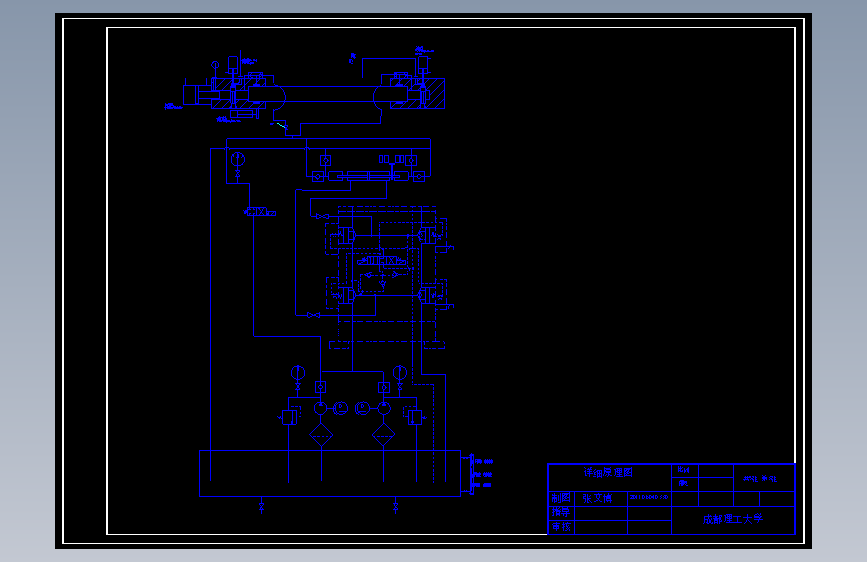867x562 pixels.
Task: Click the hydraulic oil tank rectangle
Action: coord(330,473)
